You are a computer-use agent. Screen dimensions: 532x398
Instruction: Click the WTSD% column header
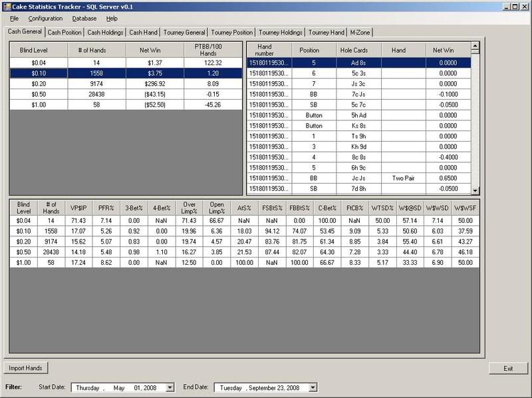pyautogui.click(x=382, y=208)
